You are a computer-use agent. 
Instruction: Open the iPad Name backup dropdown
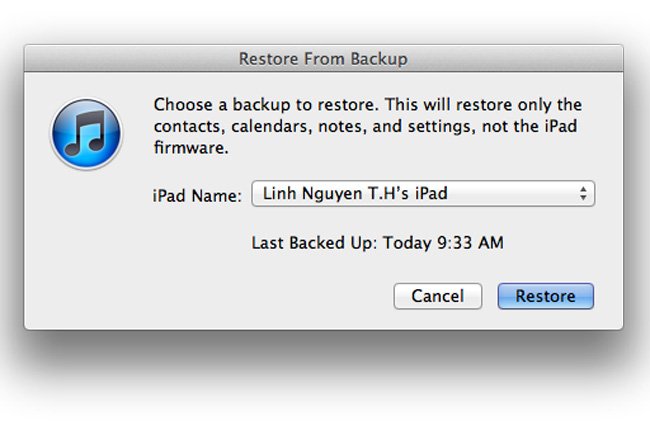point(423,194)
